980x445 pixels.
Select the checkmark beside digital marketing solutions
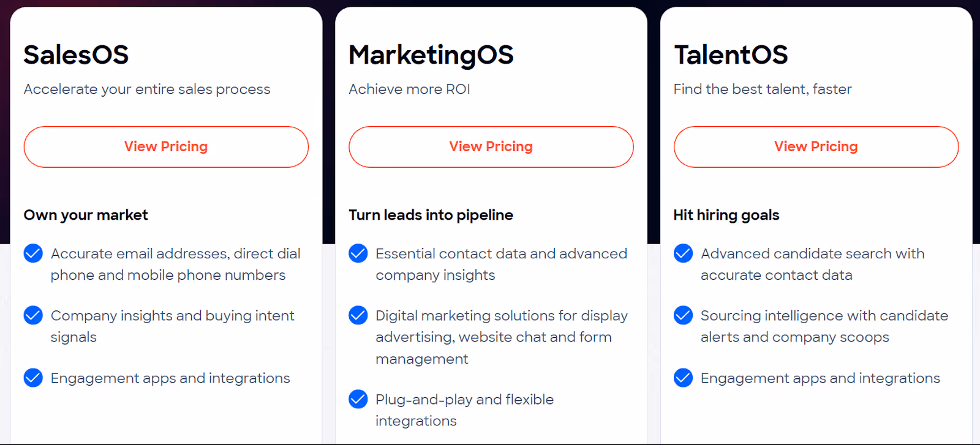tap(358, 315)
